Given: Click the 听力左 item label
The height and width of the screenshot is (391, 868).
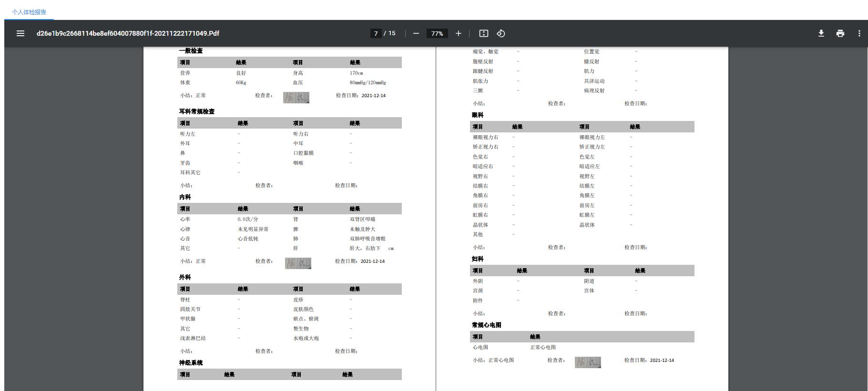Looking at the screenshot, I should (x=188, y=134).
